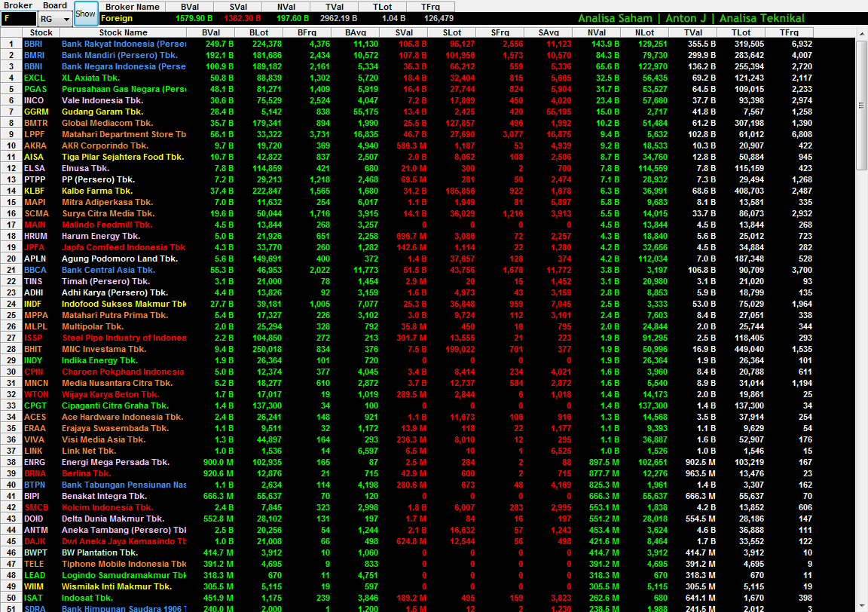Select the SCMA stock code
868x612 pixels.
(x=36, y=214)
